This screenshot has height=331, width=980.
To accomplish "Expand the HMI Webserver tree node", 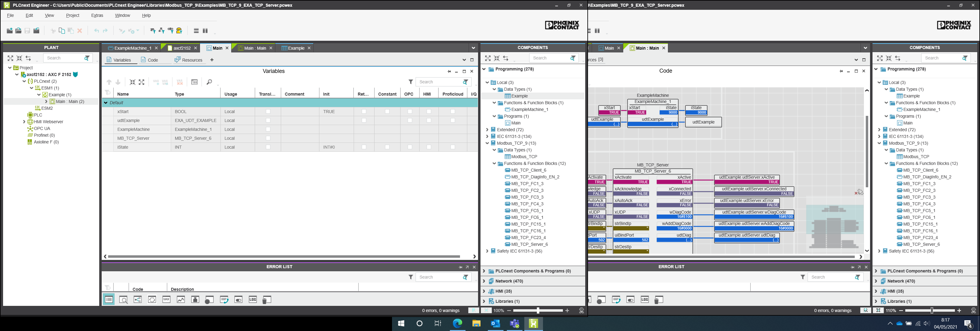I will [24, 122].
